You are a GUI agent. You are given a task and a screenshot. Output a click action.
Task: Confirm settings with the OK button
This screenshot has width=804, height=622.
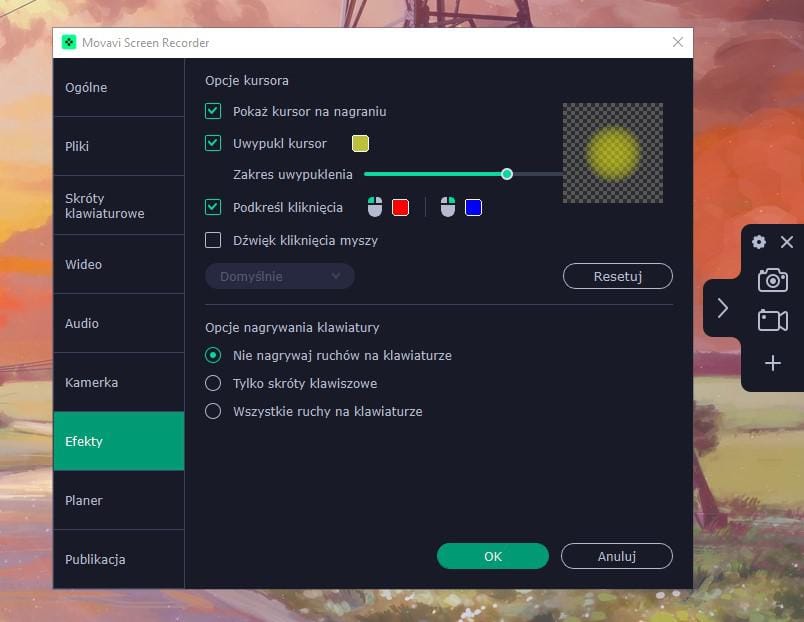point(493,556)
